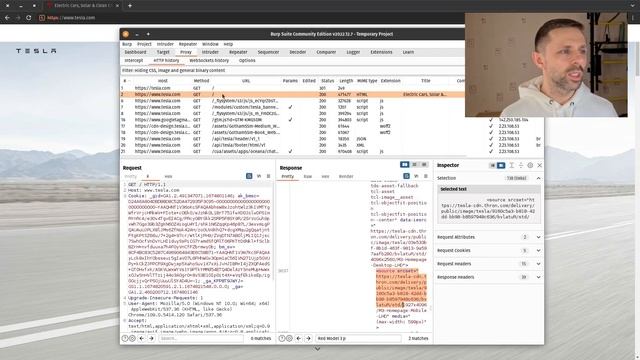Expand Response Headers section in Inspector

[538, 277]
